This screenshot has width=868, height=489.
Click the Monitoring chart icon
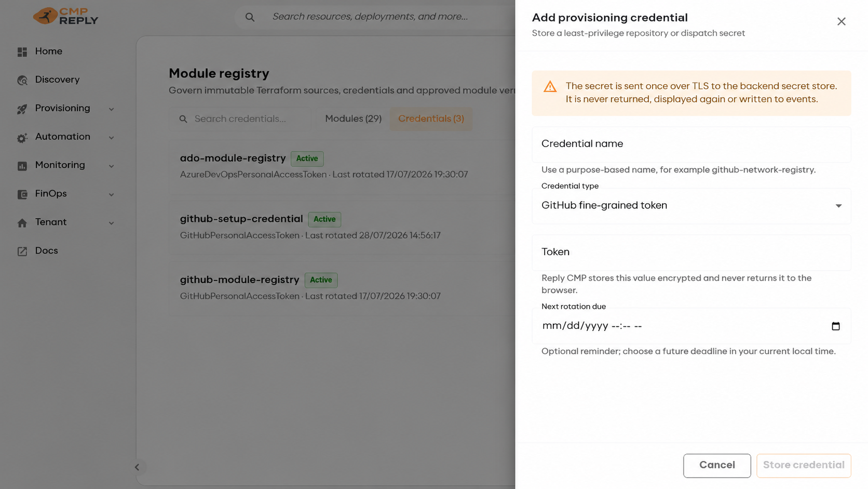pyautogui.click(x=22, y=166)
